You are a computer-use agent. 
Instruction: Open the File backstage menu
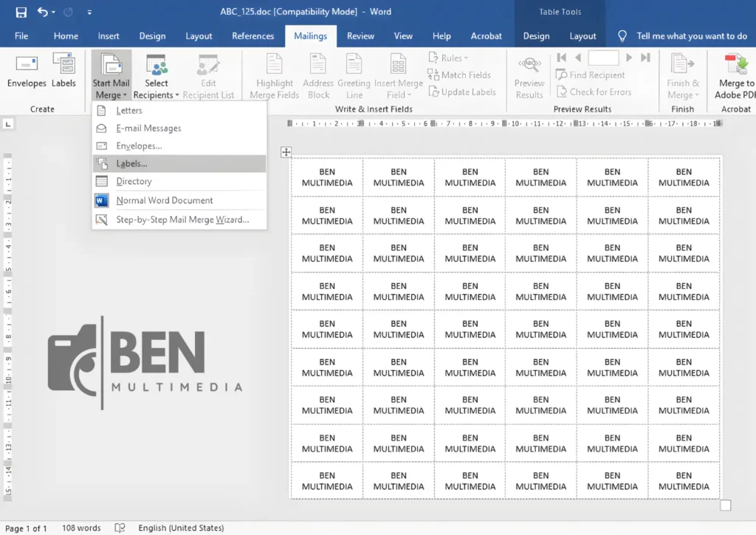21,35
